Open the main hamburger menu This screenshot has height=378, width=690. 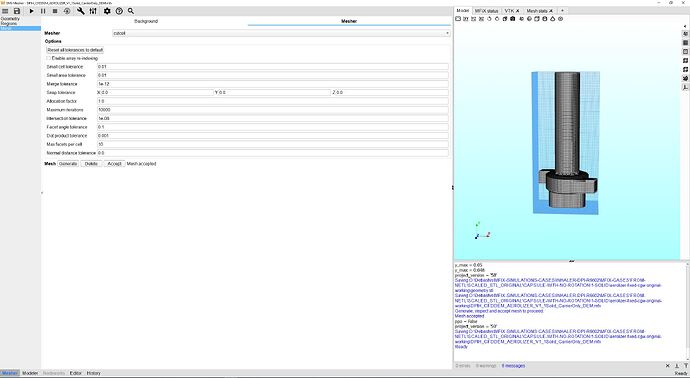5,11
